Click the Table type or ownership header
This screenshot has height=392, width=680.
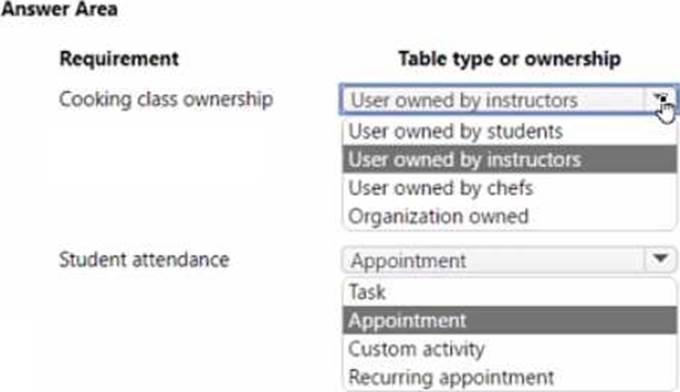tap(510, 59)
